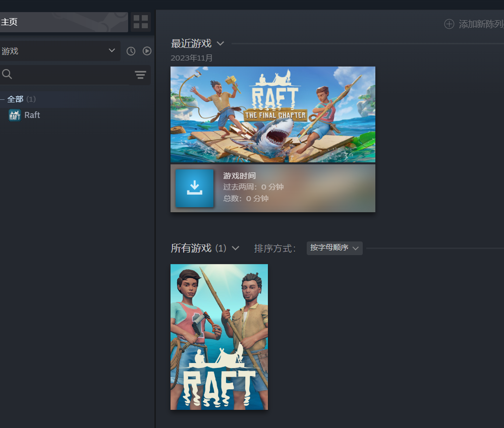Click the 2023年11月 date label

192,58
